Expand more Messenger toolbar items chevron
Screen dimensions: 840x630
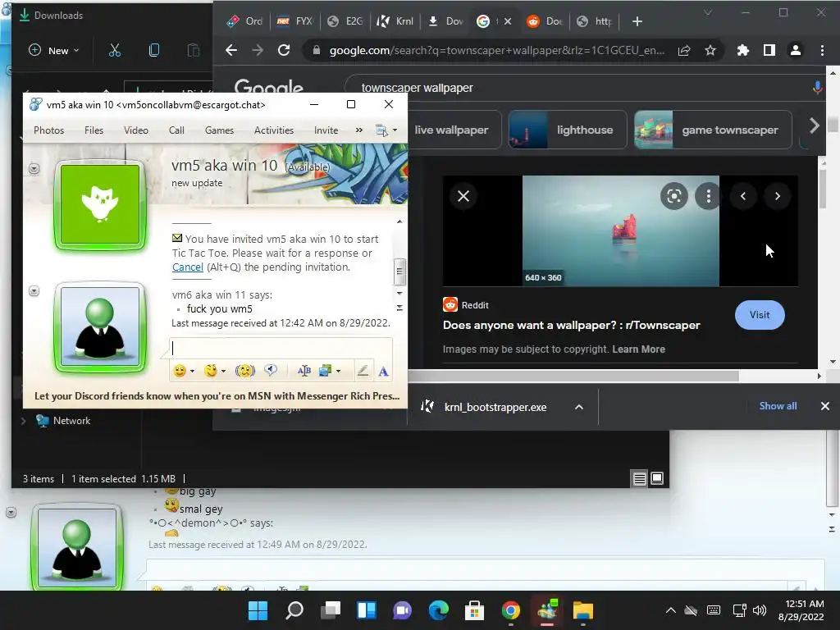(x=359, y=130)
